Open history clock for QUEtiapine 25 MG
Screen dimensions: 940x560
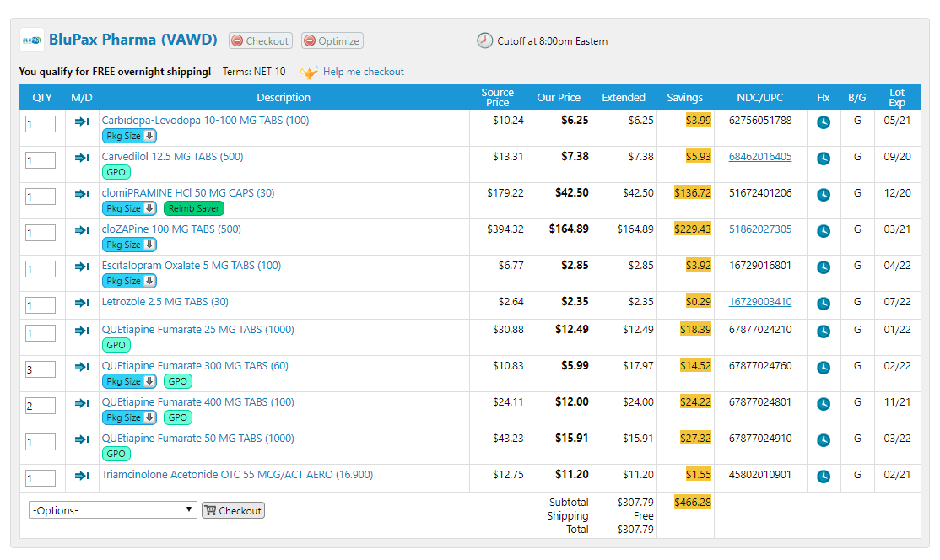[x=824, y=331]
